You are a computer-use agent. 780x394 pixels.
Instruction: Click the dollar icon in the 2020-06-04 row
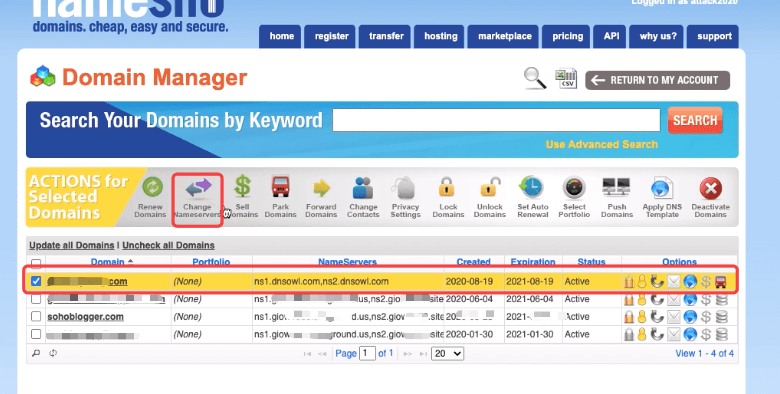click(x=705, y=299)
